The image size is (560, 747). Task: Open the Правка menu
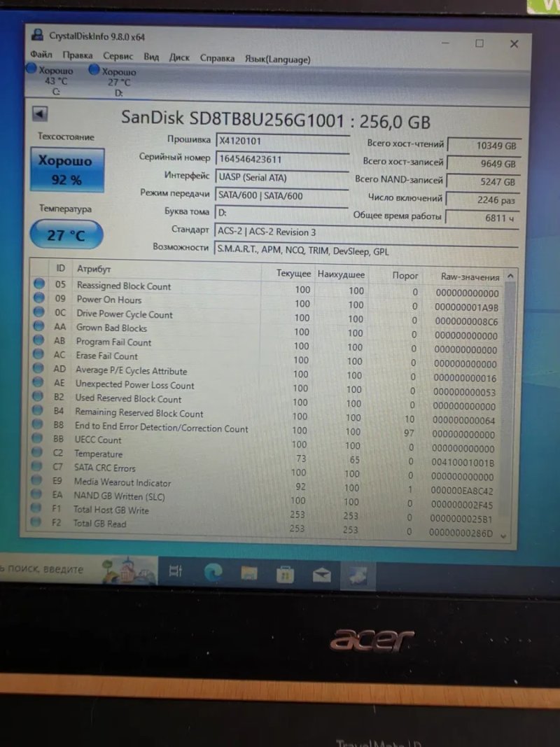(78, 55)
